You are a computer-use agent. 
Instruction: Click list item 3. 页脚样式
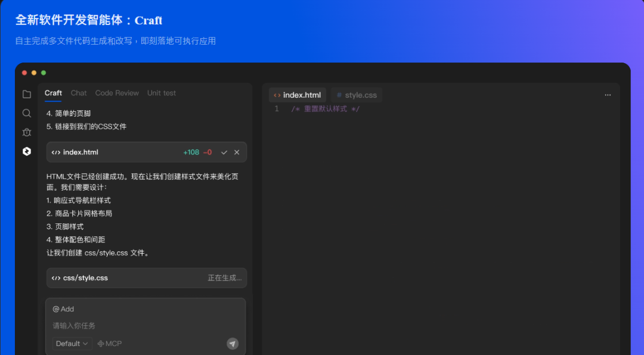[65, 226]
